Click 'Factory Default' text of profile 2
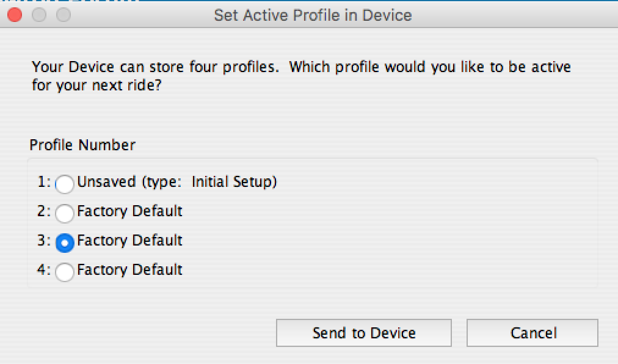The height and width of the screenshot is (364, 618). click(129, 211)
